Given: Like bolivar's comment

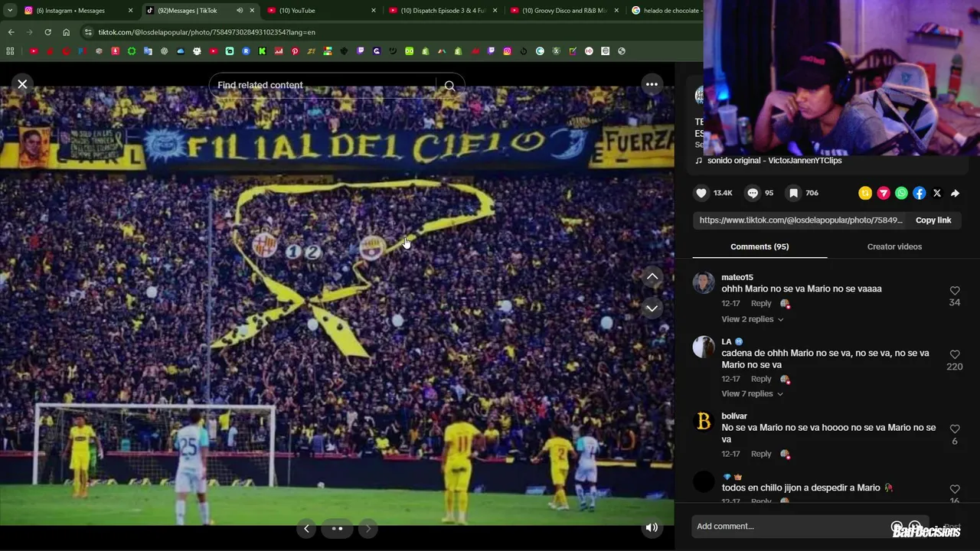Looking at the screenshot, I should point(955,429).
